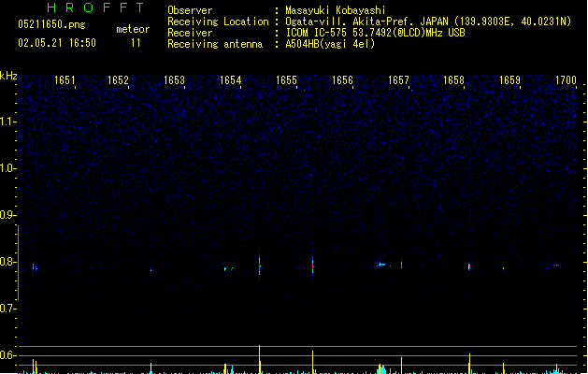Click the meteor echo after 1658
Image resolution: width=588 pixels, height=374 pixels.
[x=469, y=266]
